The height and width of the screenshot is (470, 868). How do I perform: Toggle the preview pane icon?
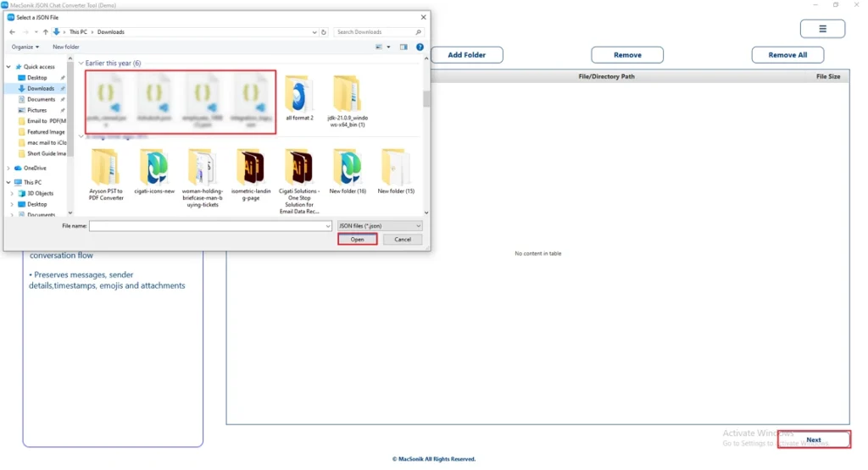click(403, 47)
